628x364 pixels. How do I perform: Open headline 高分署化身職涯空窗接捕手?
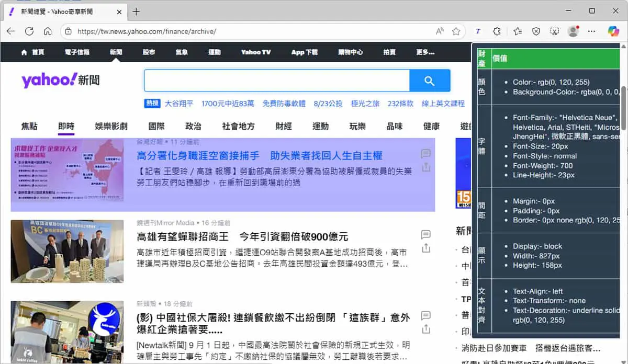coord(260,155)
